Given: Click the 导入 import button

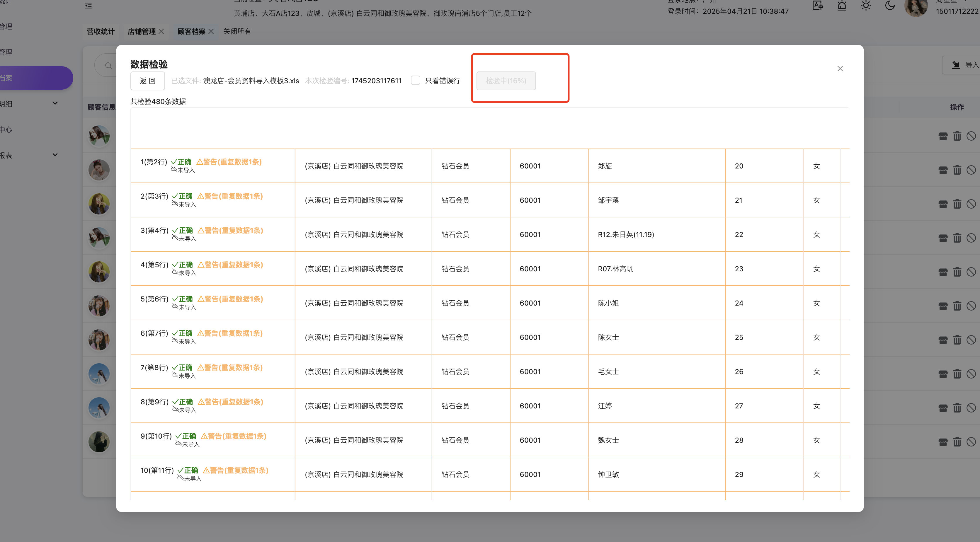Looking at the screenshot, I should coord(964,65).
